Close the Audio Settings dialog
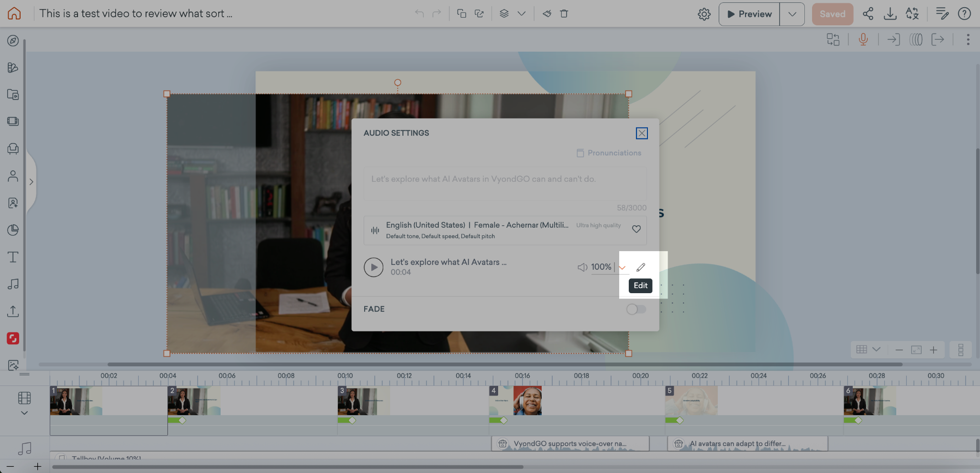The height and width of the screenshot is (473, 980). (642, 133)
